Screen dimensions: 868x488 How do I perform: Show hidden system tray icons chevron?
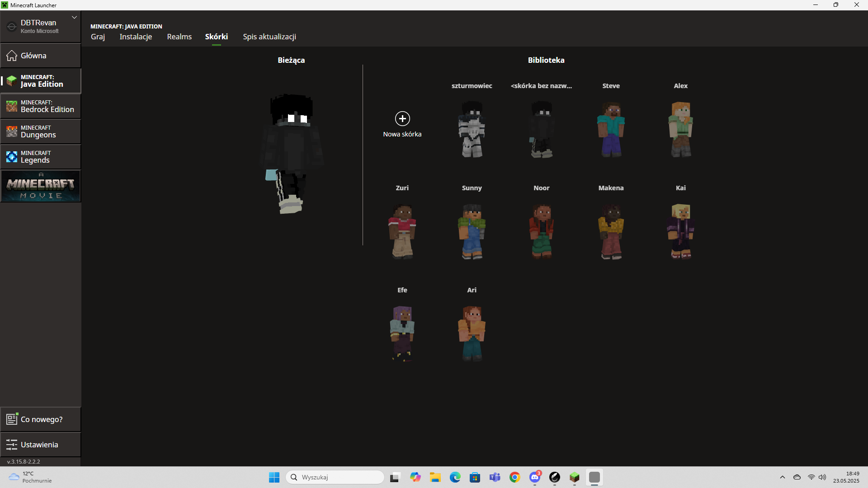coord(782,477)
